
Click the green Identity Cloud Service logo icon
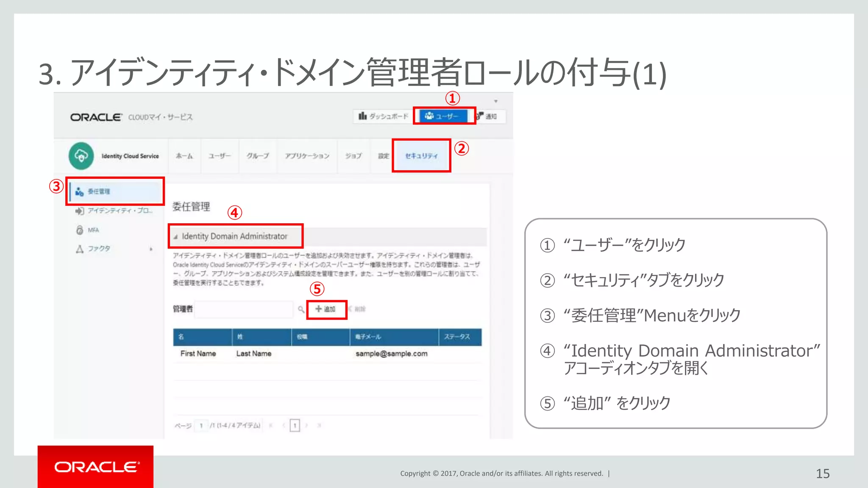click(x=81, y=156)
